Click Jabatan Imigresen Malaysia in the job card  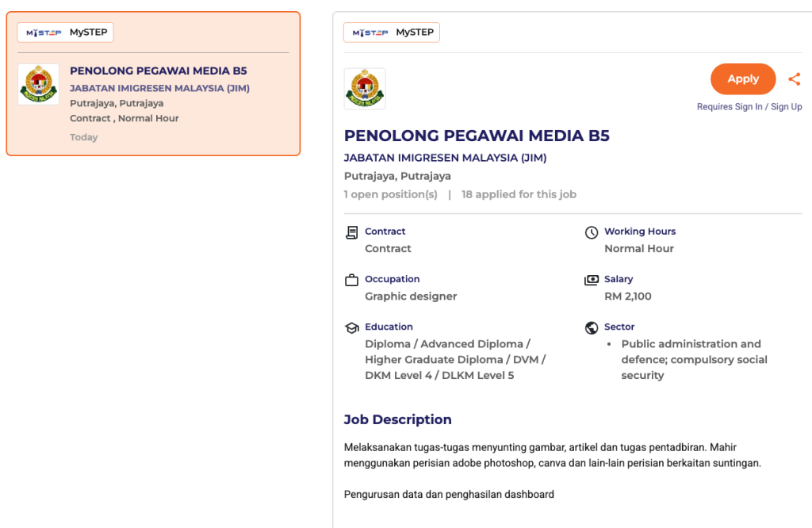(x=159, y=89)
